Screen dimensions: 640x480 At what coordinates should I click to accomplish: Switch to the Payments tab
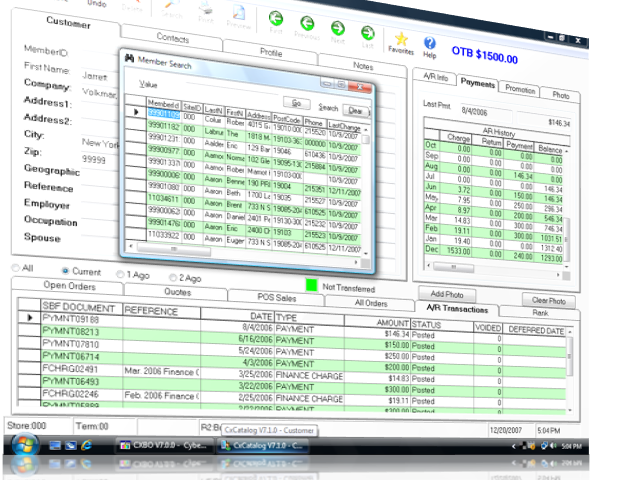click(x=478, y=83)
